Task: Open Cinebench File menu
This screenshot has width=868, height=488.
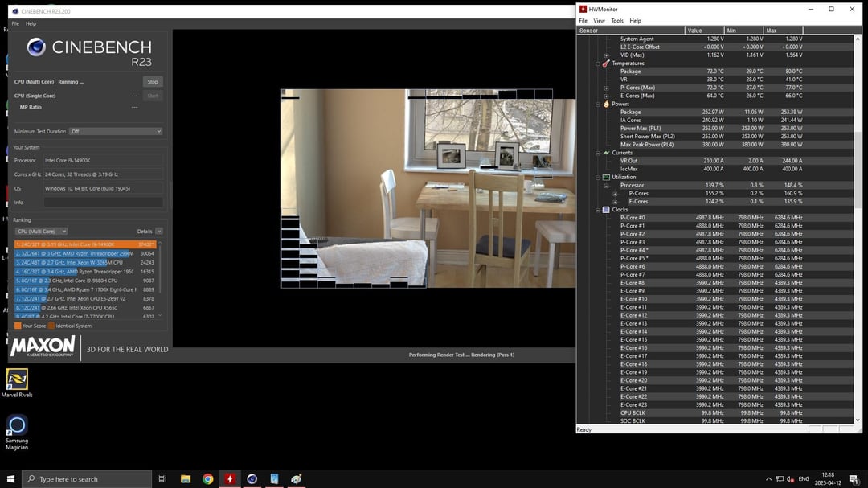Action: [15, 24]
